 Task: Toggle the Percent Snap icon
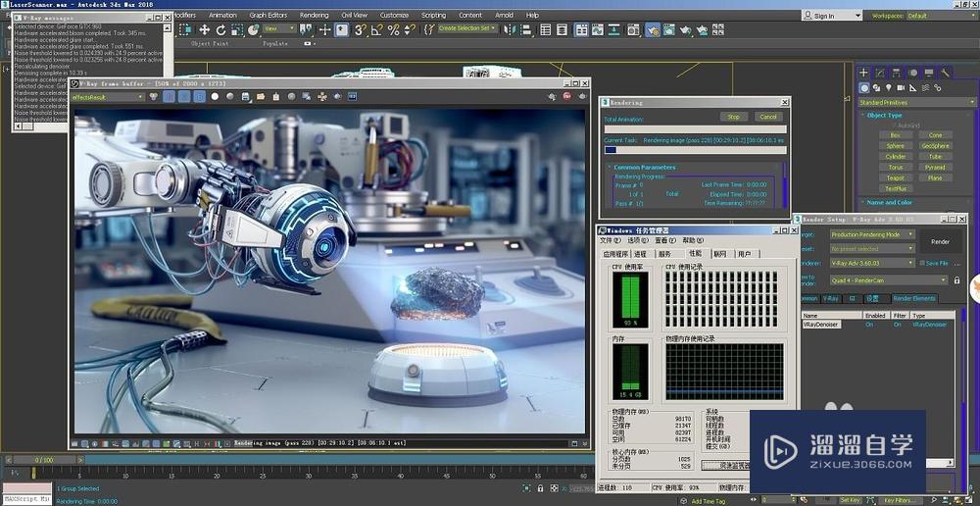pyautogui.click(x=394, y=29)
